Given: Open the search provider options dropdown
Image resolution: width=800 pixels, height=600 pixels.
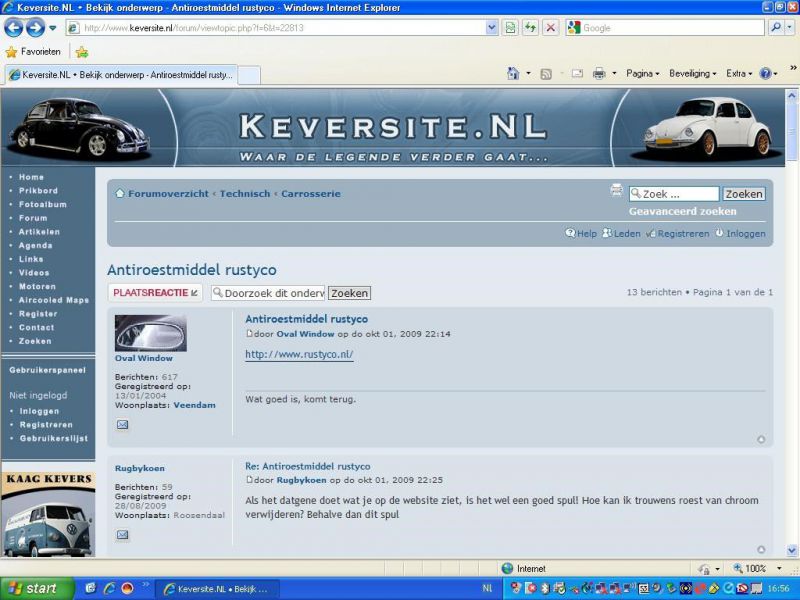Looking at the screenshot, I should coord(789,28).
